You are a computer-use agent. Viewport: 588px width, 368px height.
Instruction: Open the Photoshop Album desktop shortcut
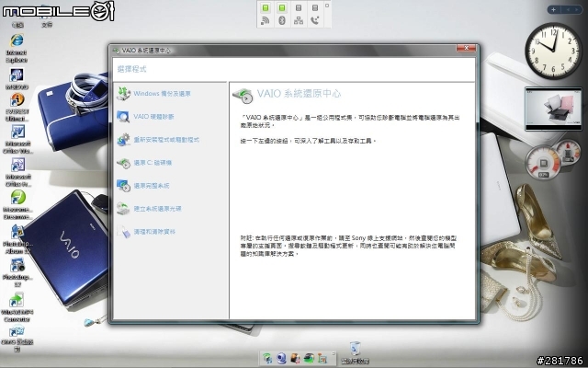coord(17,239)
